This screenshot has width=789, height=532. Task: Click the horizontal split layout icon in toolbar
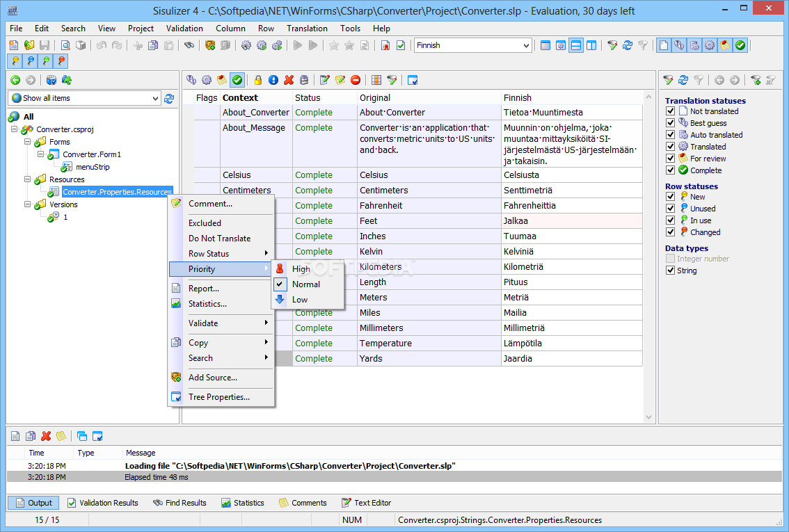coord(576,45)
